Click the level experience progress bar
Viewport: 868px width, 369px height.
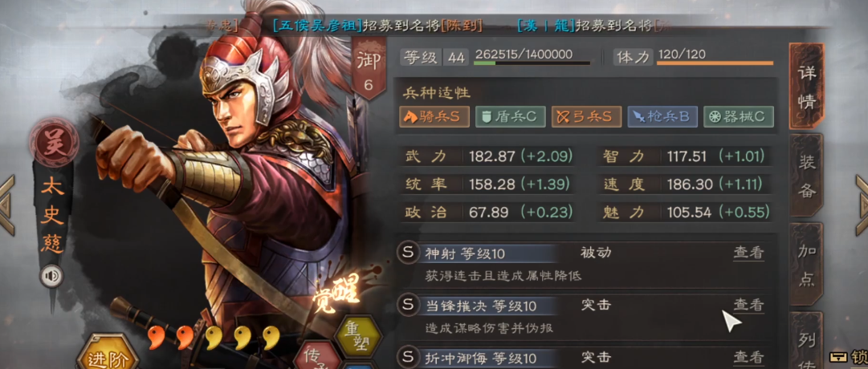[x=532, y=63]
